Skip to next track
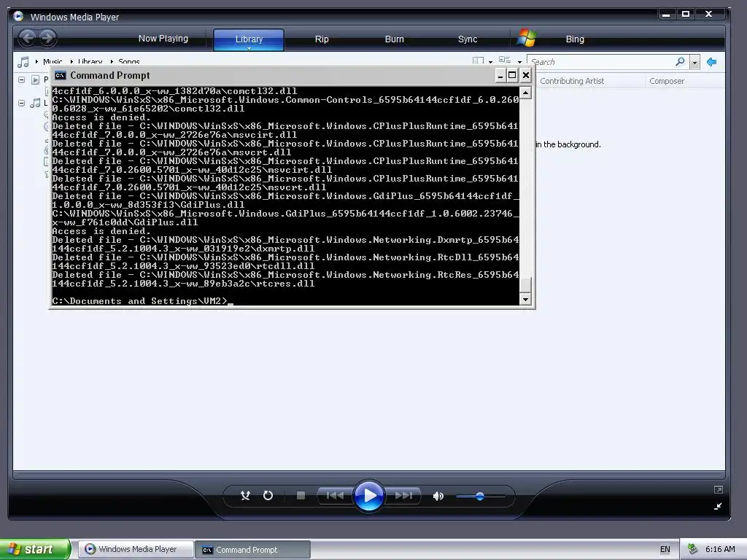The width and height of the screenshot is (747, 560). (x=403, y=496)
